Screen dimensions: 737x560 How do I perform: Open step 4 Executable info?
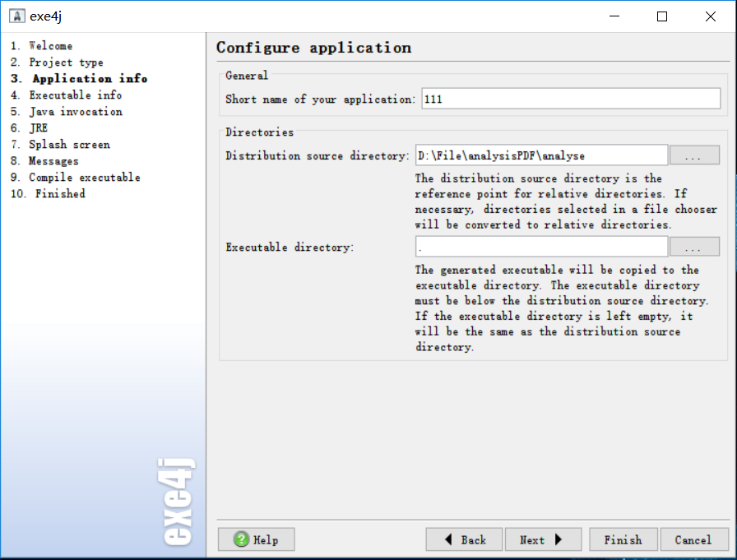pos(67,95)
